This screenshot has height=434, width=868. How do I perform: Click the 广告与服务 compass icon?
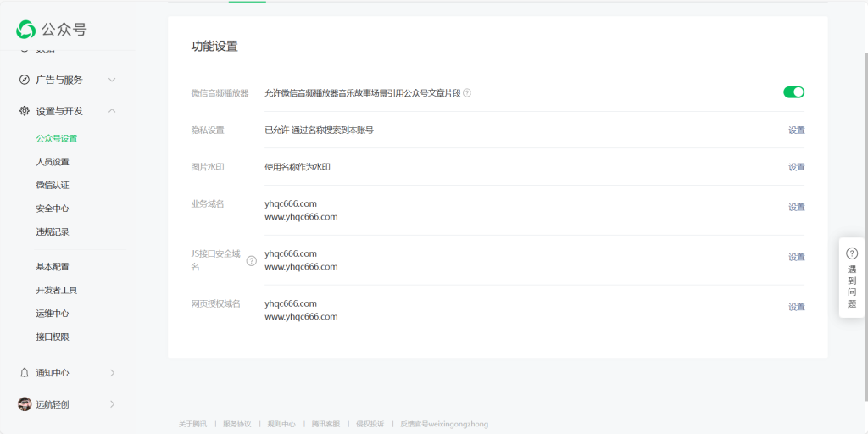click(25, 80)
